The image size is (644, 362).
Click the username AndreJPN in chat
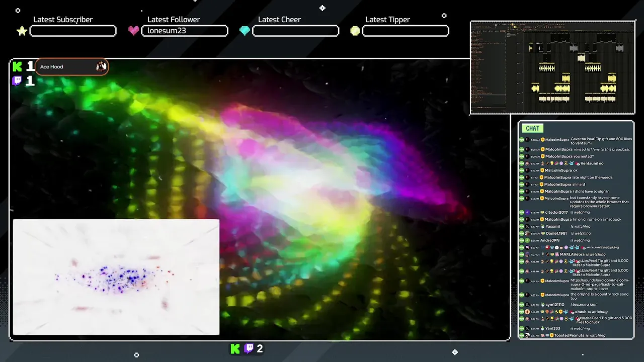coord(550,240)
